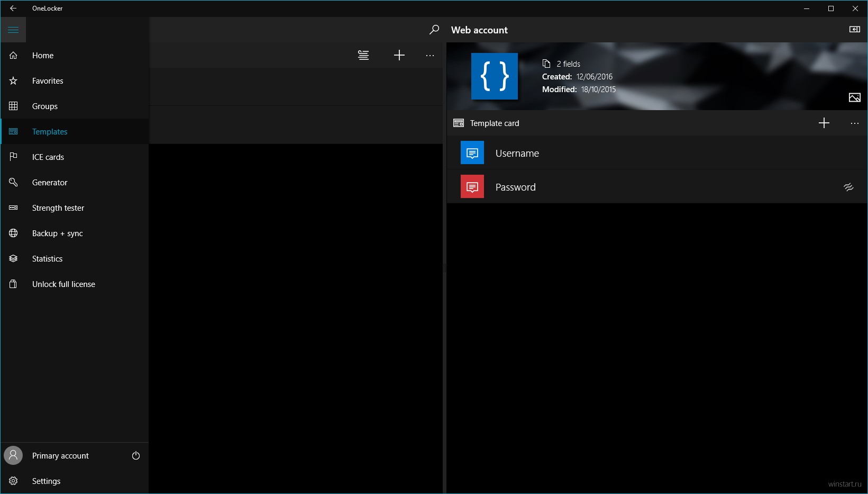Open the password Generator
The height and width of the screenshot is (494, 868).
(x=75, y=182)
